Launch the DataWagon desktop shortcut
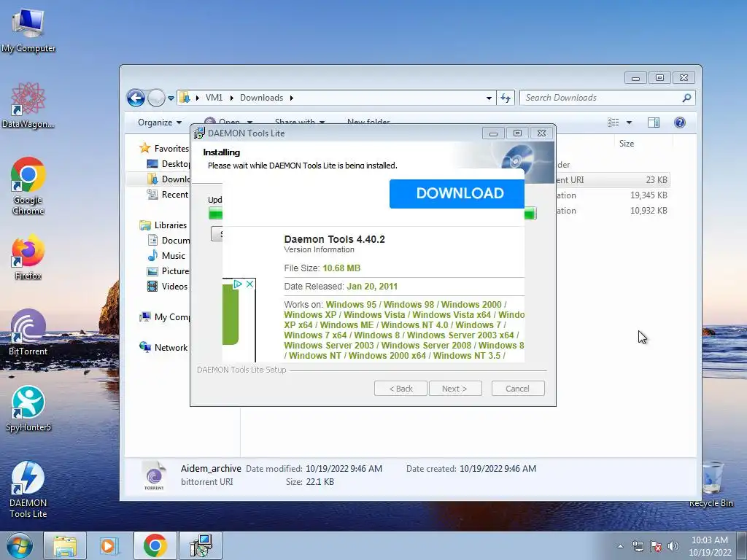Screen dimensions: 747x560 (x=28, y=105)
